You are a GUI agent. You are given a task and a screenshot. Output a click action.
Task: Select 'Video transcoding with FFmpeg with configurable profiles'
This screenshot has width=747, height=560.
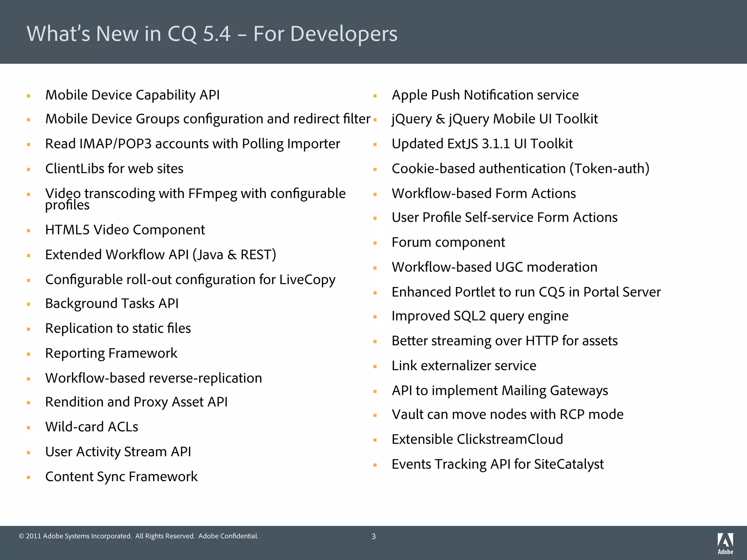click(196, 199)
